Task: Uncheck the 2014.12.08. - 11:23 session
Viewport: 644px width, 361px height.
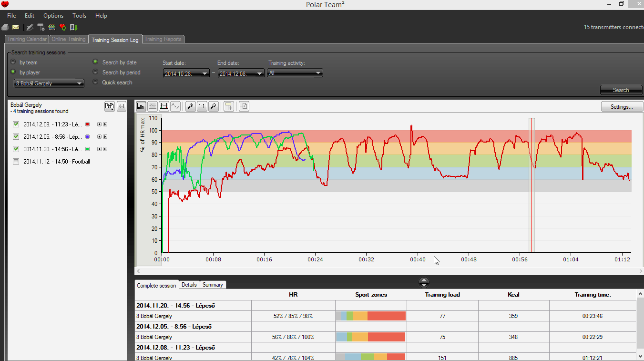Action: tap(16, 124)
